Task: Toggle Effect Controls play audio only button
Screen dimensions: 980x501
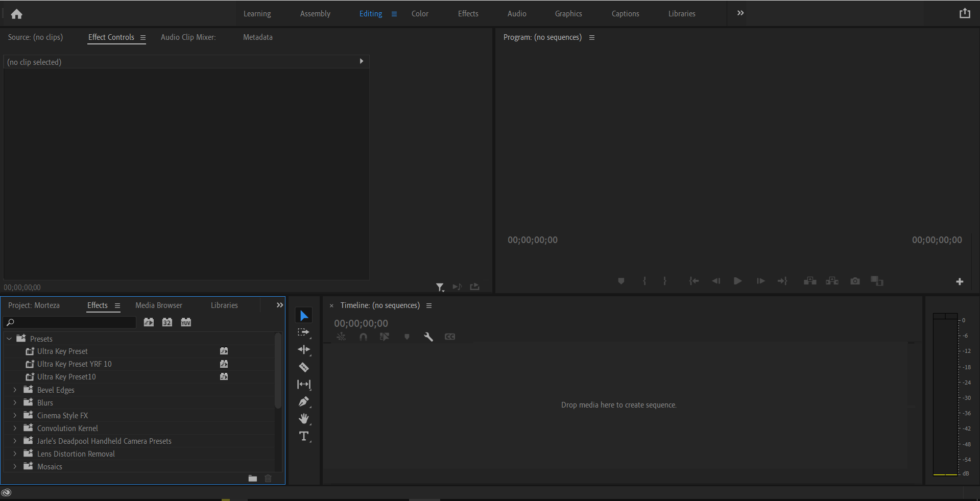Action: (457, 287)
